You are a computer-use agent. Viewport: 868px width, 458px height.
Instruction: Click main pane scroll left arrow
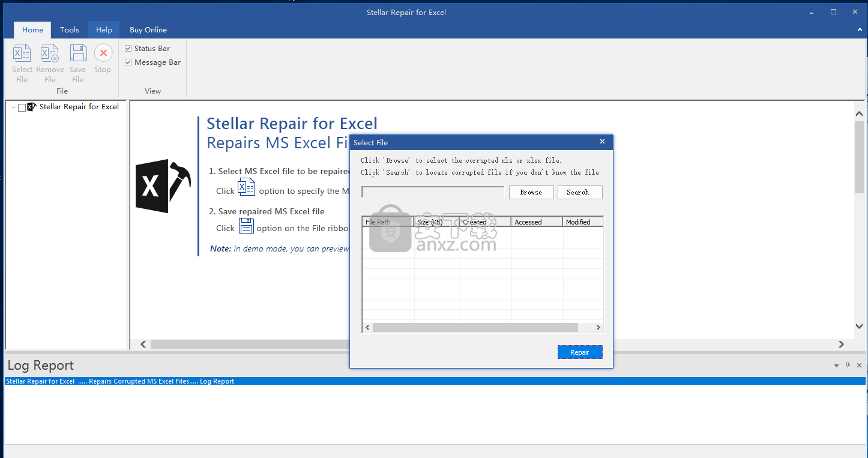tap(143, 344)
